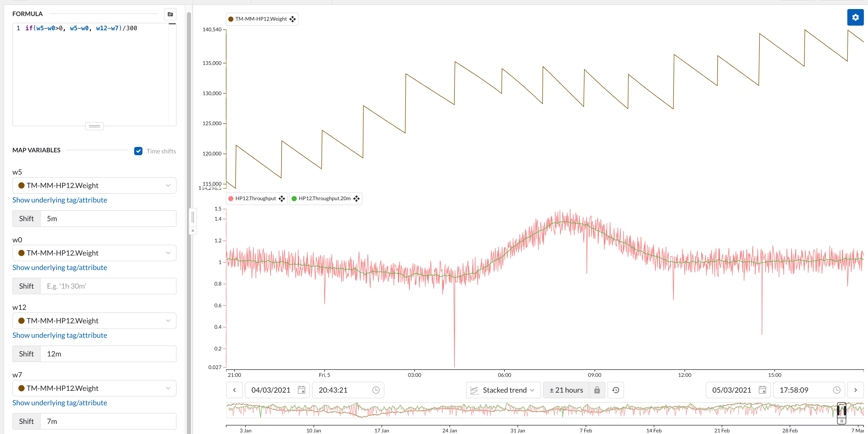Open the formula library folder icon
The image size is (868, 434).
click(170, 14)
